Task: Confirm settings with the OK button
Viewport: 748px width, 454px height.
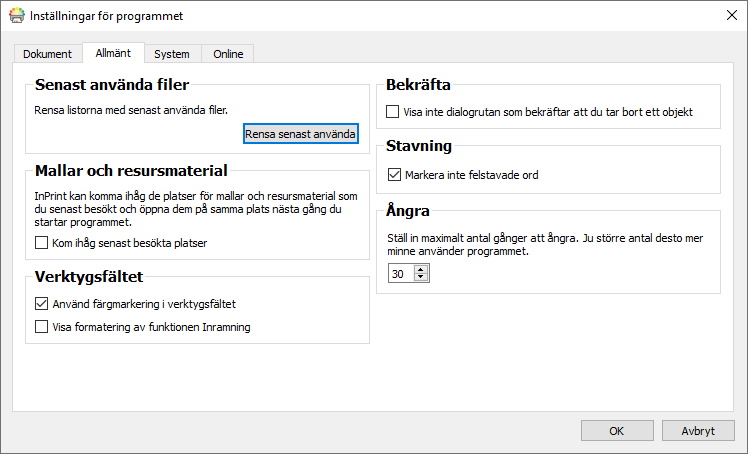Action: (616, 430)
